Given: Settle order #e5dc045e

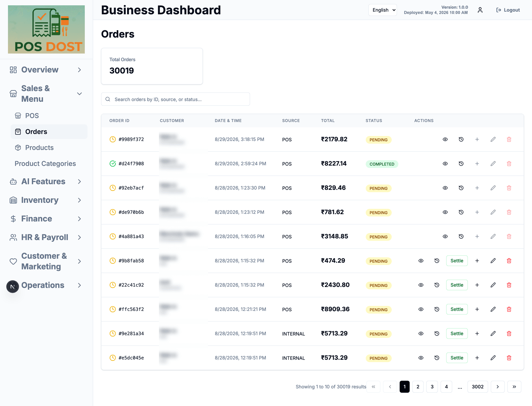Looking at the screenshot, I should point(457,358).
